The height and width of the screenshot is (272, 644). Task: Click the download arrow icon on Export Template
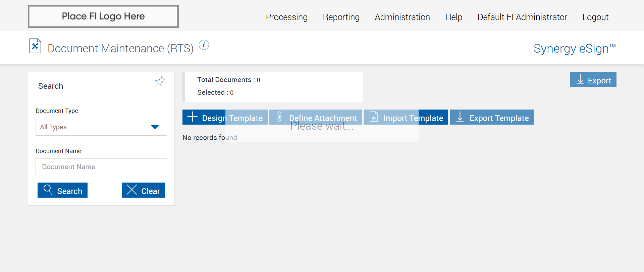460,117
